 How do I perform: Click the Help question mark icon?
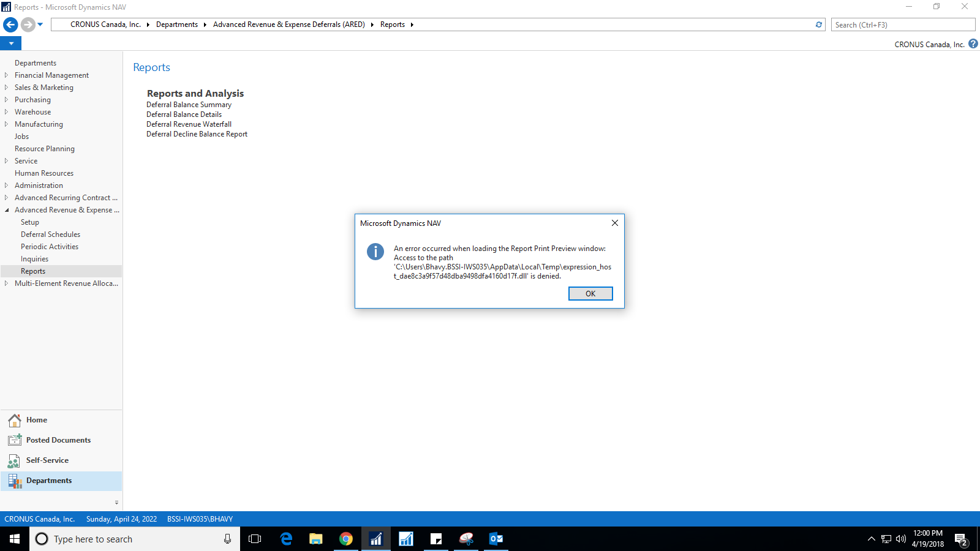[x=973, y=43]
